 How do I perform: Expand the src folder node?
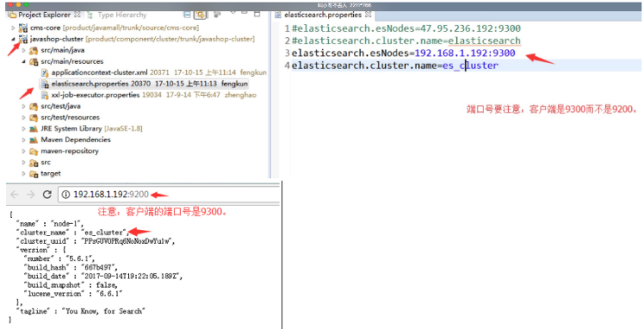click(24, 162)
